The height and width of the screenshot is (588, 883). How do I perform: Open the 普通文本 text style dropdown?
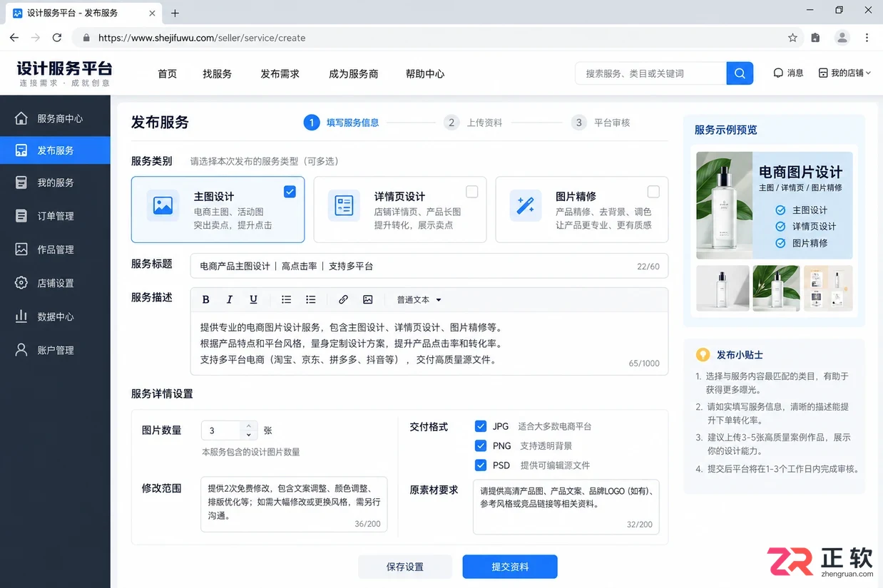(419, 299)
